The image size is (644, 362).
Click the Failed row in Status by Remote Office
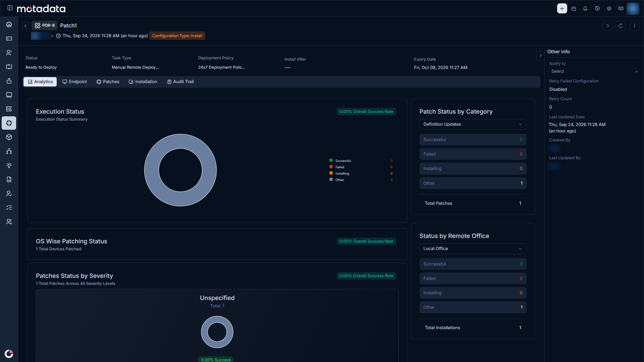(x=473, y=279)
